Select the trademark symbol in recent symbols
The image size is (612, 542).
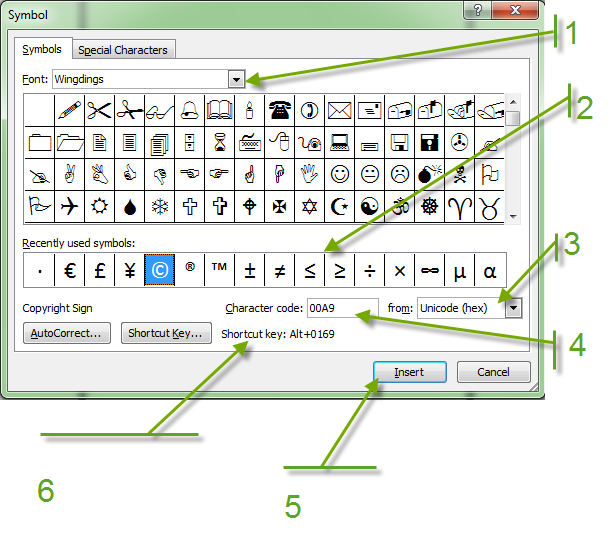219,270
